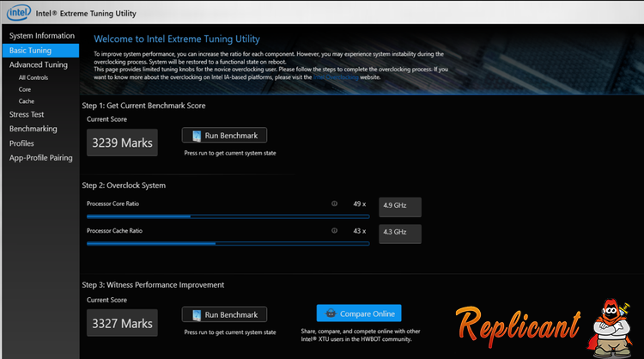Select All Controls under Advanced Tuning
644x359 pixels.
33,77
